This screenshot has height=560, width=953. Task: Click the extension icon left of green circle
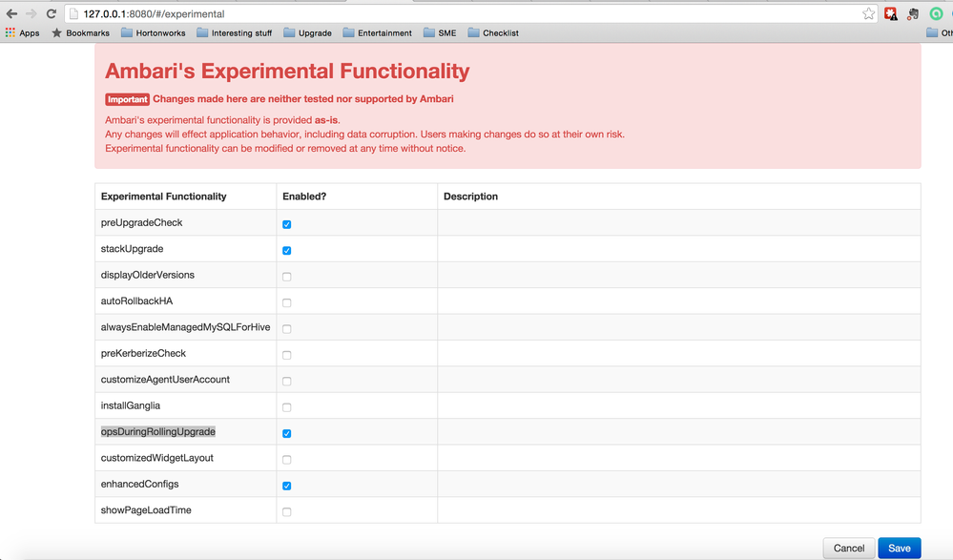pyautogui.click(x=913, y=14)
